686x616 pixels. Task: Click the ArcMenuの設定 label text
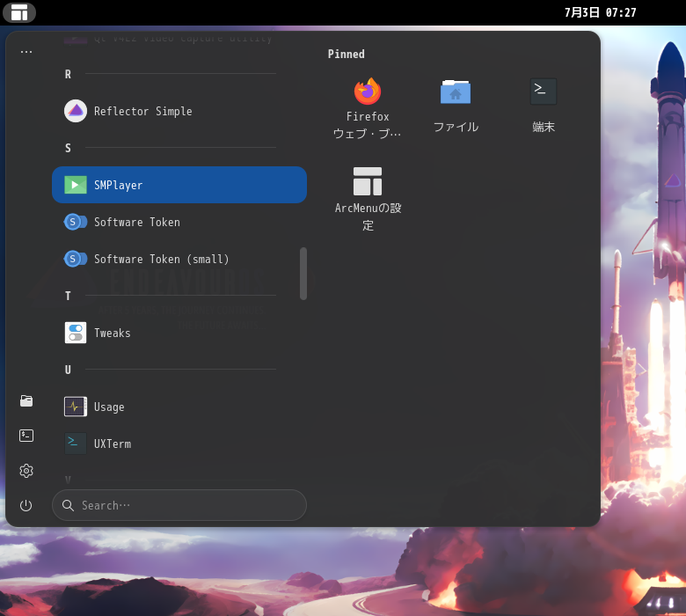coord(368,216)
